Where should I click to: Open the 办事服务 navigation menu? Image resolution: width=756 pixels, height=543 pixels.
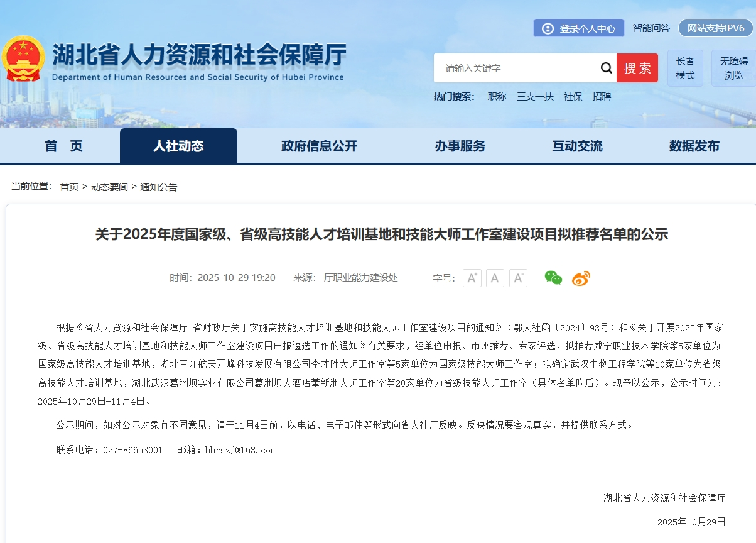[x=460, y=146]
